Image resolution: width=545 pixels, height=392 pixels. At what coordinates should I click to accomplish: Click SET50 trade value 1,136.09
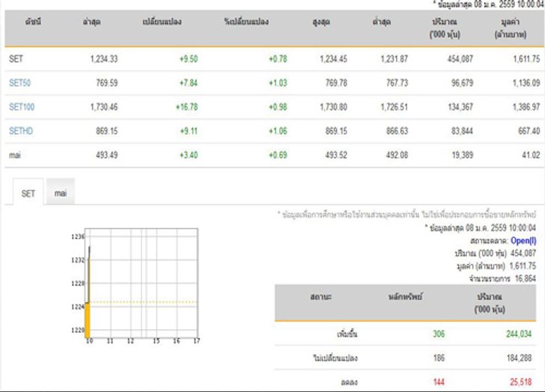526,83
